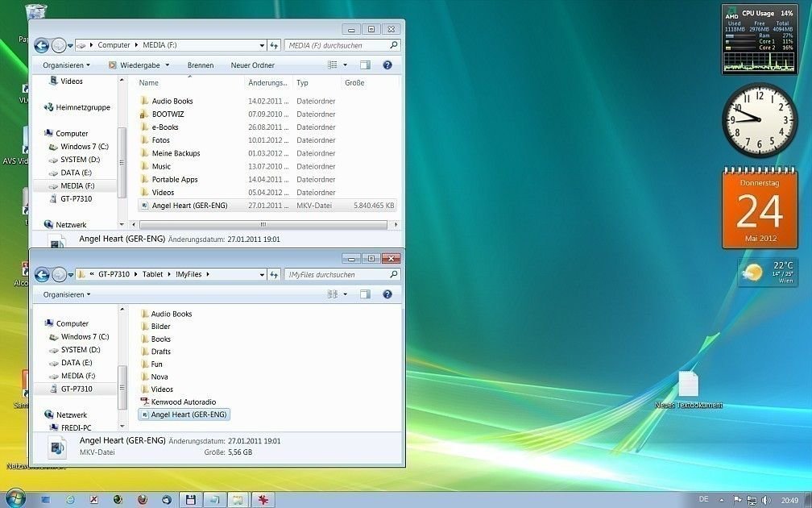Viewport: 812px width, 508px height.
Task: Click Brennen in the toolbar
Action: point(201,65)
